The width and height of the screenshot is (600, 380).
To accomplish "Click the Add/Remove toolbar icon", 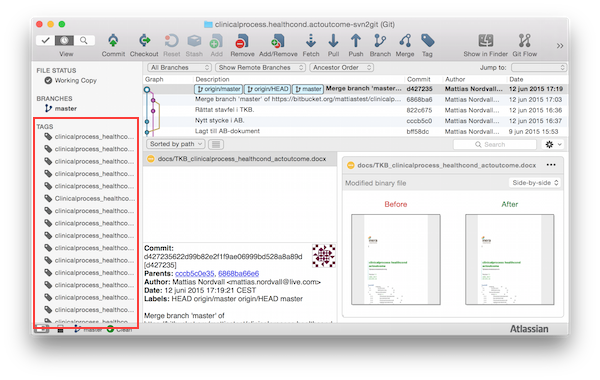I will (278, 41).
